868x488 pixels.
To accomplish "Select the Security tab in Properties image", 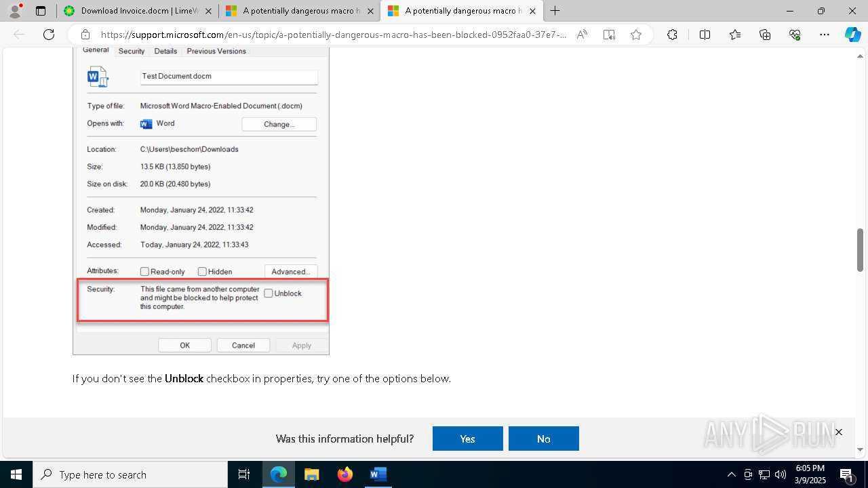I will click(132, 51).
